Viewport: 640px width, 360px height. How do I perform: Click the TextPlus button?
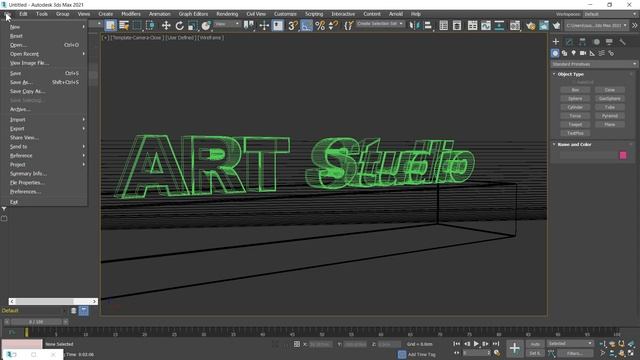click(575, 133)
